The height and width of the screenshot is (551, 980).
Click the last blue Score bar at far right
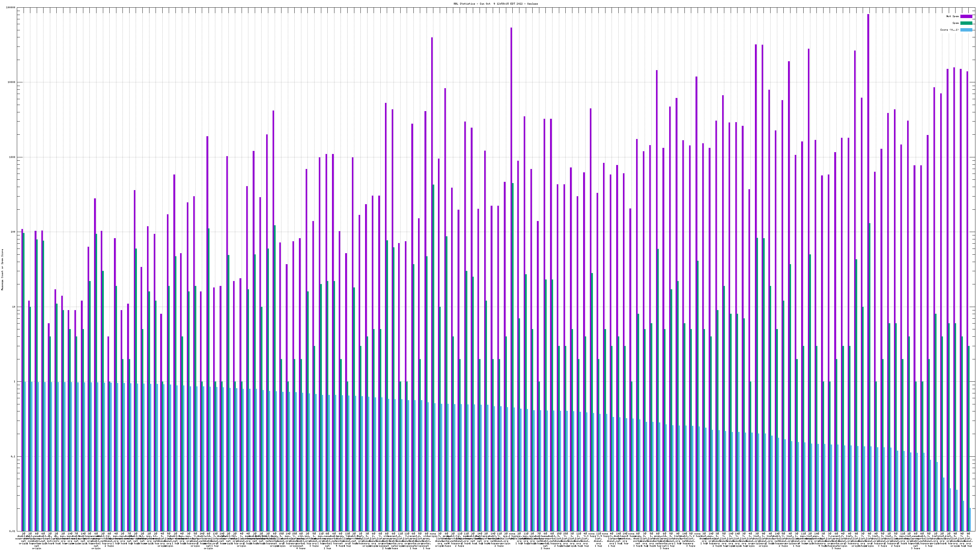970,519
